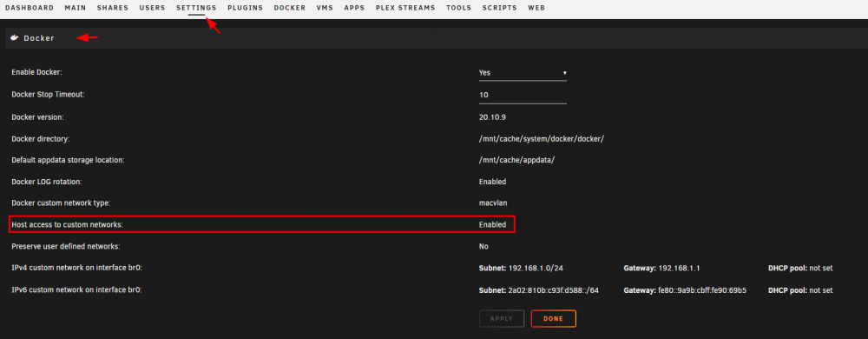
Task: Click the Docker LOG rotation Enabled value
Action: [492, 182]
